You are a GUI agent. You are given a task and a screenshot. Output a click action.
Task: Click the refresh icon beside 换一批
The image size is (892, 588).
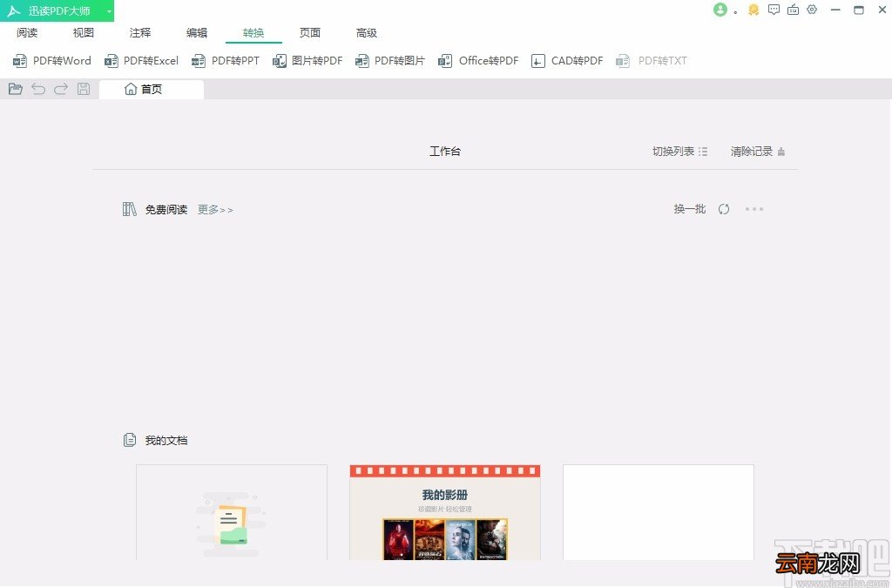pos(724,209)
